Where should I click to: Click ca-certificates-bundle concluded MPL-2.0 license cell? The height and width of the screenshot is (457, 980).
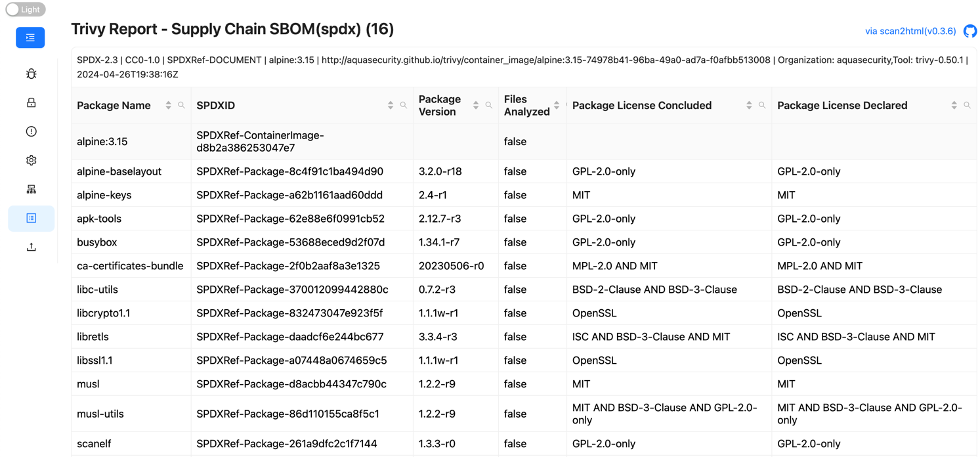point(669,266)
